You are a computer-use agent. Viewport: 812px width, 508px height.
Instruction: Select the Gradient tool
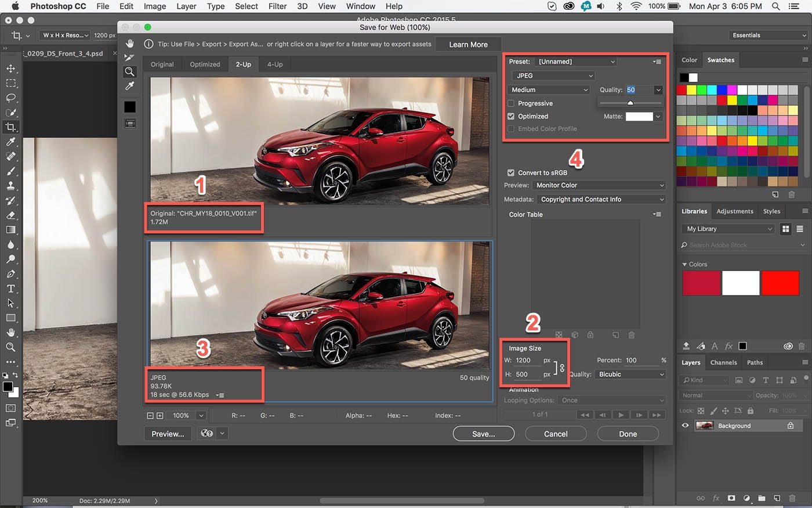point(10,230)
